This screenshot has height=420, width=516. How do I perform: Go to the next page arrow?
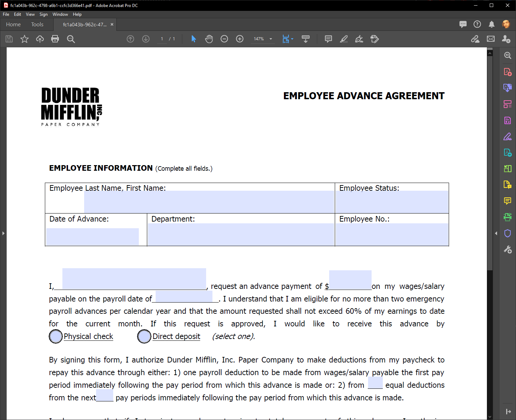tap(146, 39)
